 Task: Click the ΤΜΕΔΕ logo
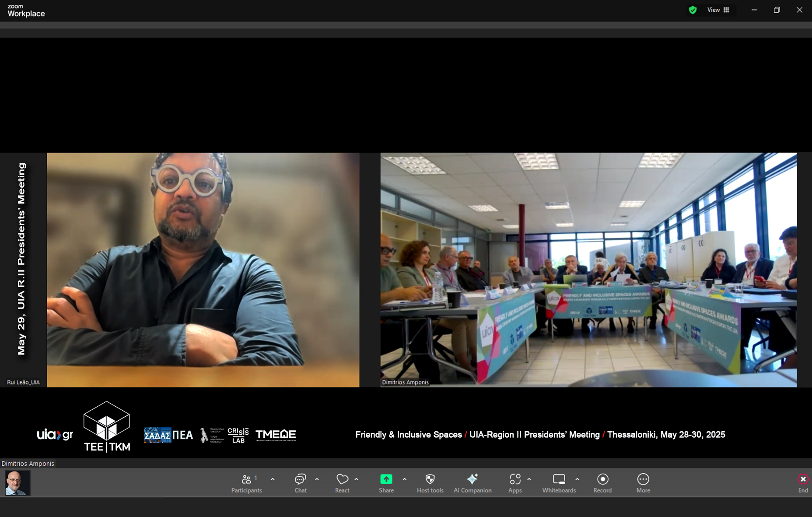(276, 435)
